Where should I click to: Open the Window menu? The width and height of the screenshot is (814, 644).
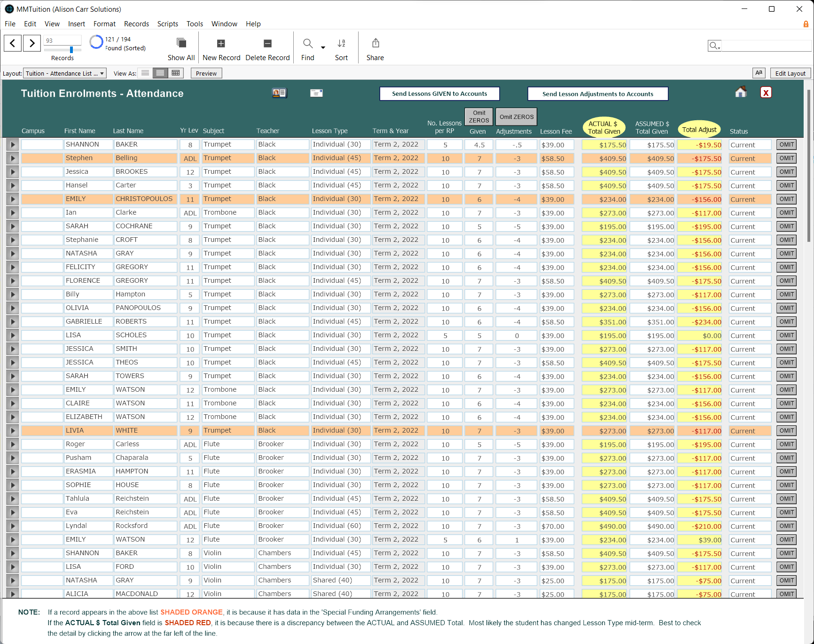tap(224, 24)
